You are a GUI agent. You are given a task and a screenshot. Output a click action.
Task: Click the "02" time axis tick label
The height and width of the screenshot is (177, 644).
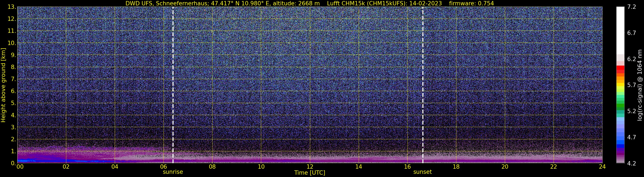point(66,167)
